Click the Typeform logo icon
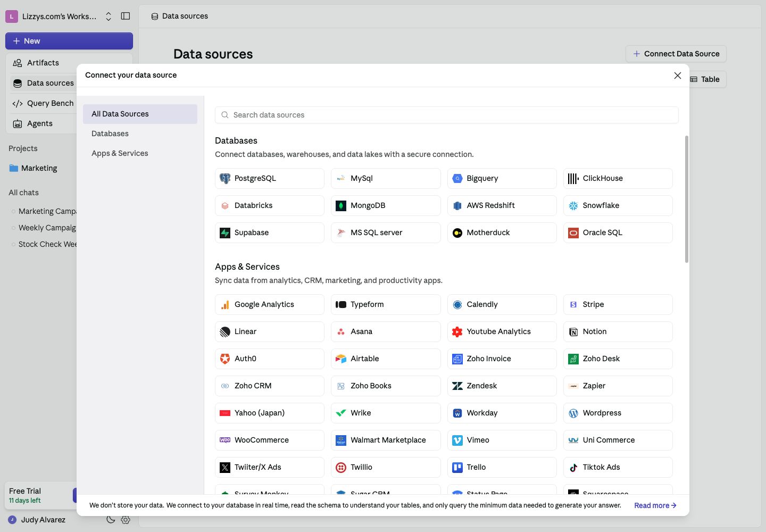 point(341,305)
